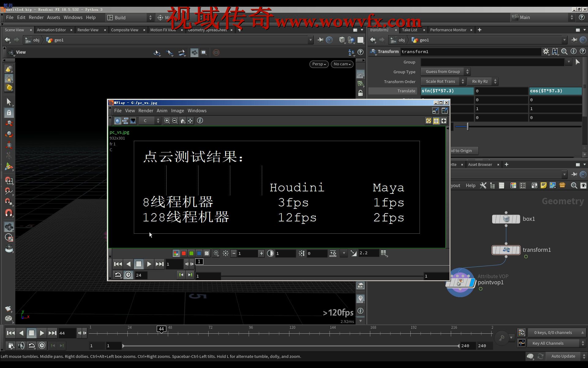The image size is (588, 368).
Task: Open MPlay color plane C dropdown
Action: coord(150,121)
